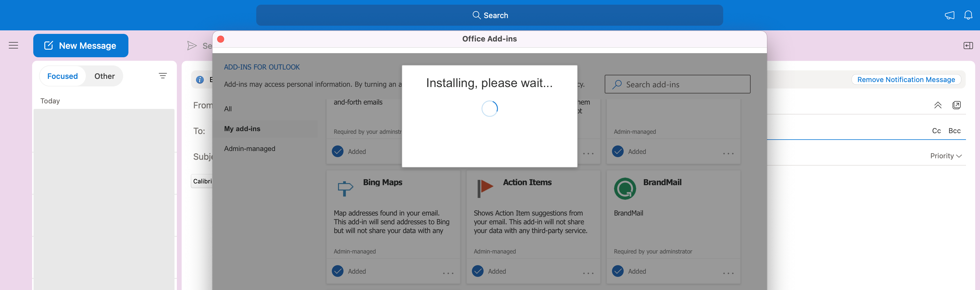Switch to the Other tab
Screen dimensions: 980x290
[104, 76]
